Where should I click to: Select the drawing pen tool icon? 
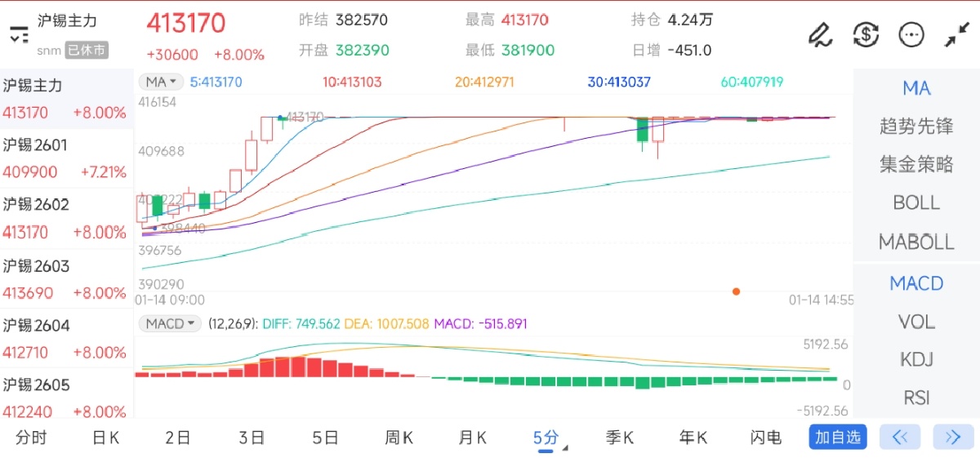point(819,34)
